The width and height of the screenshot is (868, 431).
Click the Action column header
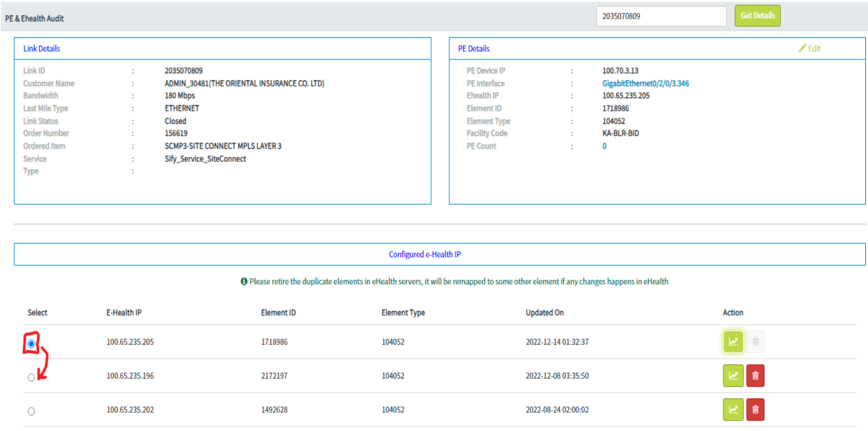[x=733, y=313]
